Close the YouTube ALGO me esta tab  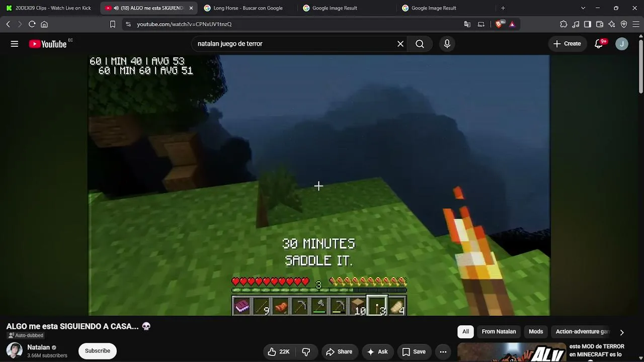[191, 8]
